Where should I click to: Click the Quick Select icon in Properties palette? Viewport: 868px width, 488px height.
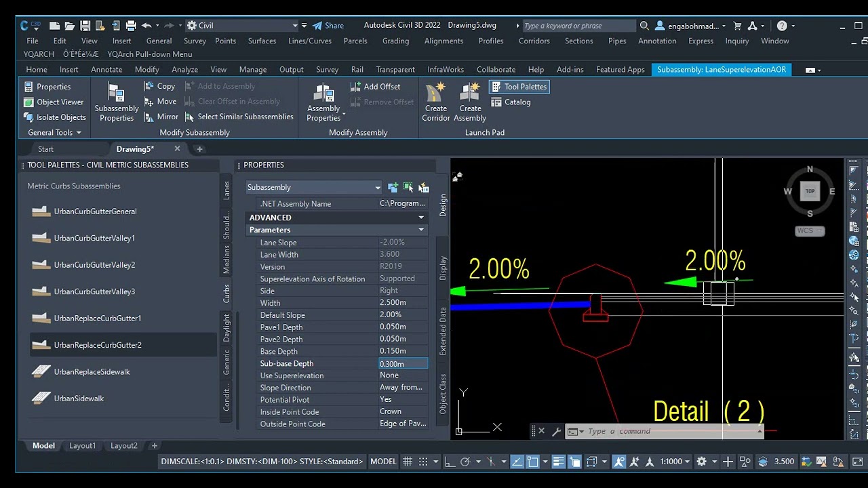click(424, 187)
